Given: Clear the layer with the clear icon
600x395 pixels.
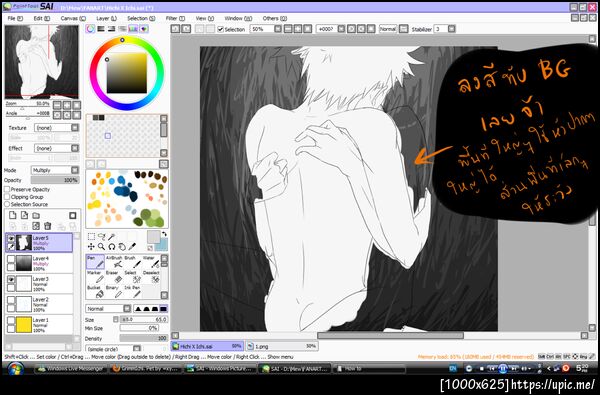Looking at the screenshot, I should tap(36, 226).
